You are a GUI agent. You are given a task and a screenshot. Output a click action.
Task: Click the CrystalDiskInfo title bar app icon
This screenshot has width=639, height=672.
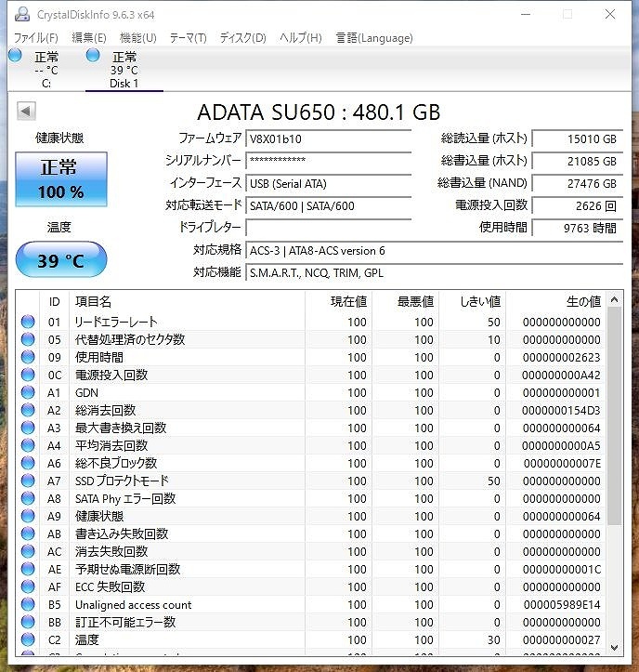[22, 14]
